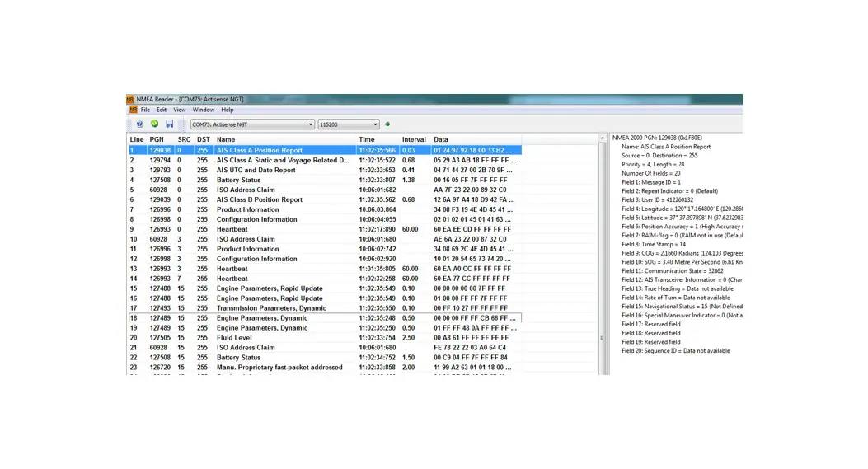Select ISO Address Claim row on line 10
The width and height of the screenshot is (868, 469).
(x=325, y=239)
